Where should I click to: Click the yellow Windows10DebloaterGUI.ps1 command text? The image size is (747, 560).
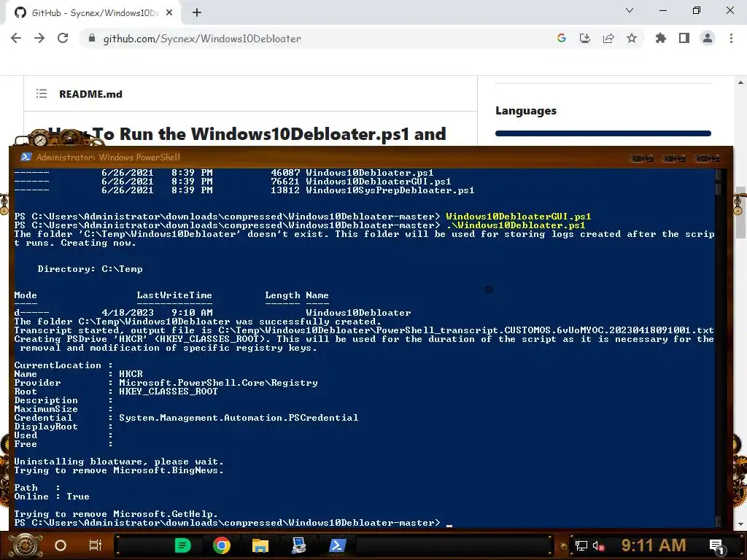tap(519, 216)
